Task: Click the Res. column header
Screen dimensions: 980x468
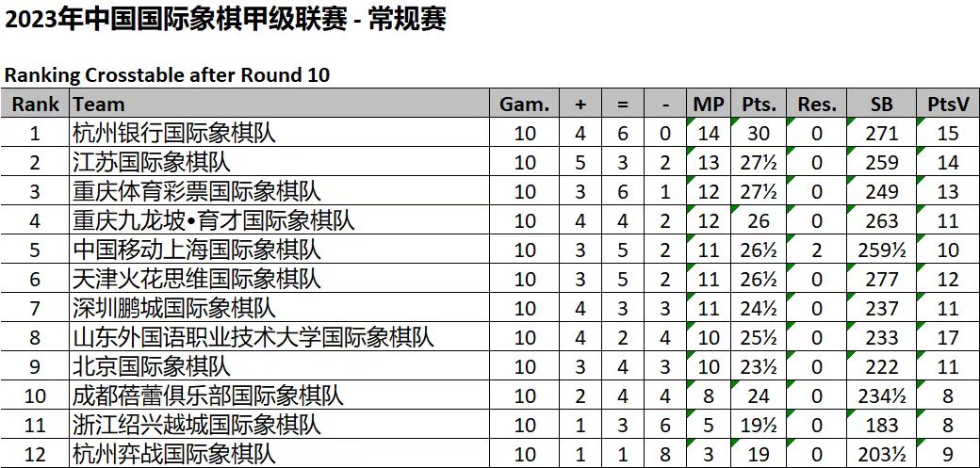Action: pos(817,104)
